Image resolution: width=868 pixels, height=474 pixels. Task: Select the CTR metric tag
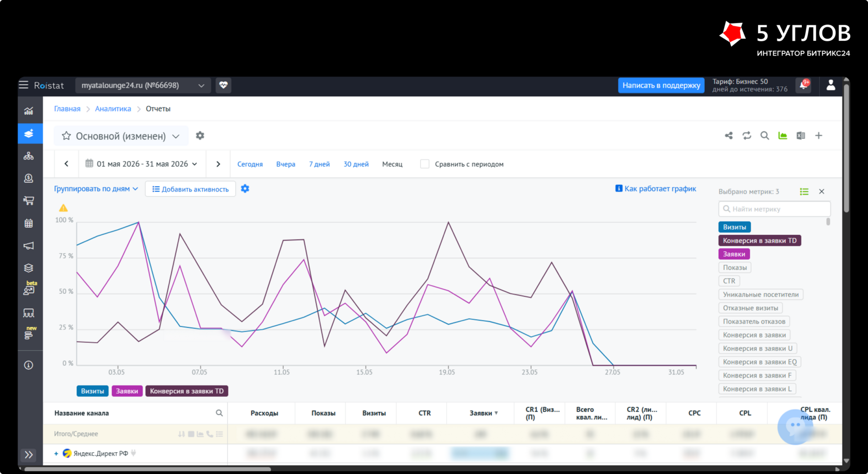click(729, 281)
